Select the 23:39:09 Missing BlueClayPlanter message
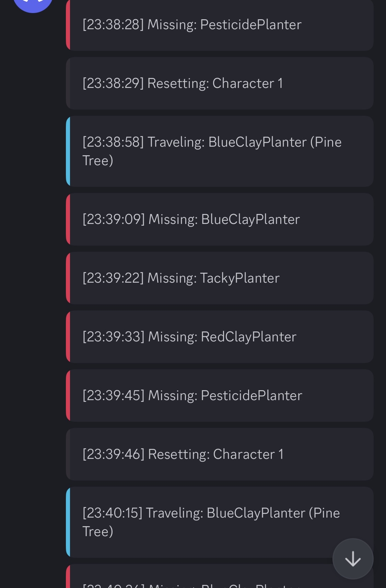The height and width of the screenshot is (588, 386). point(220,219)
